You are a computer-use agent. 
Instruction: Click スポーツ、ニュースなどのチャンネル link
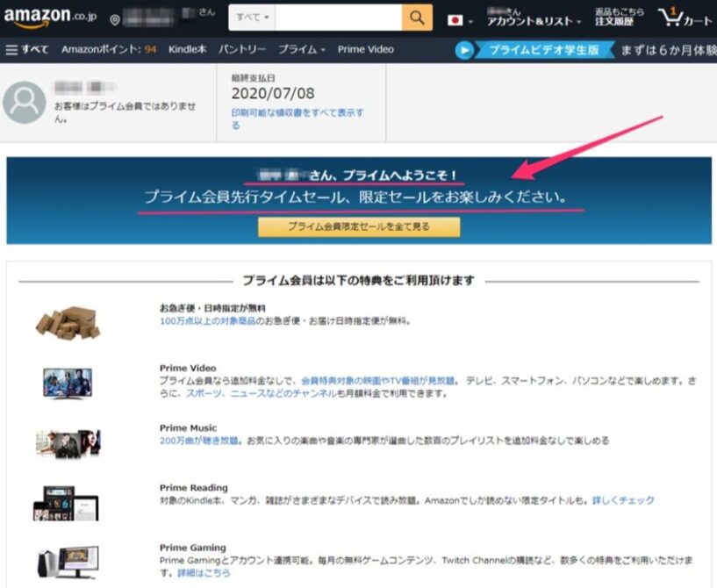pyautogui.click(x=262, y=394)
